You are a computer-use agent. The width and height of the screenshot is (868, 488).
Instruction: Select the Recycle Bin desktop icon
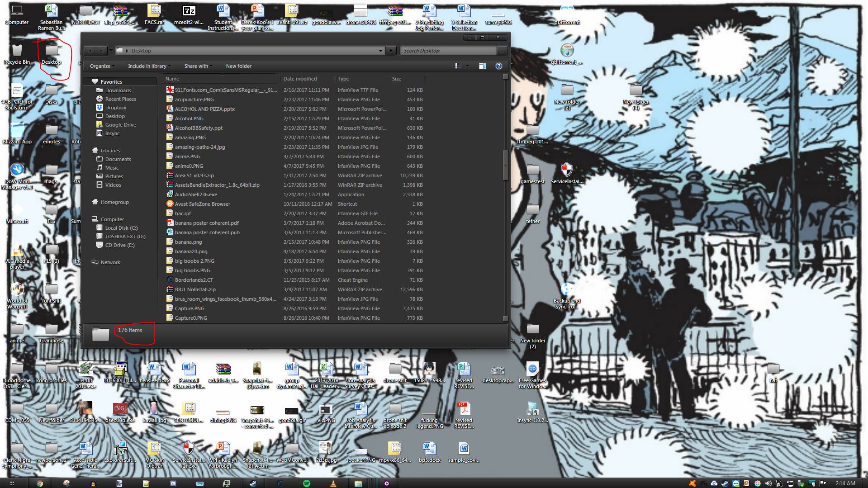(17, 54)
